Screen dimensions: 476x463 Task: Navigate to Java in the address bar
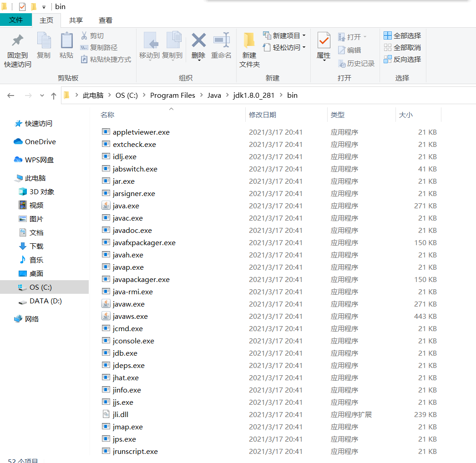[214, 96]
